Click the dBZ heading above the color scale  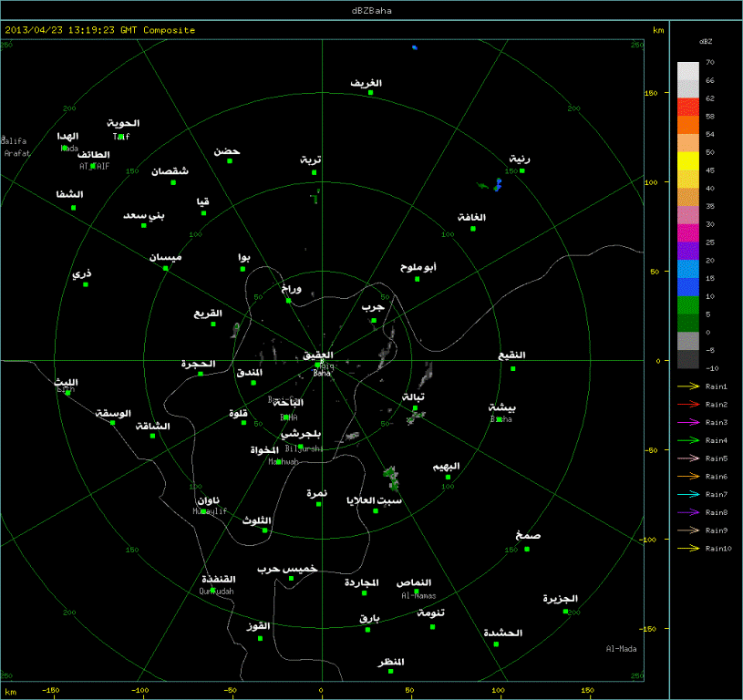point(706,42)
